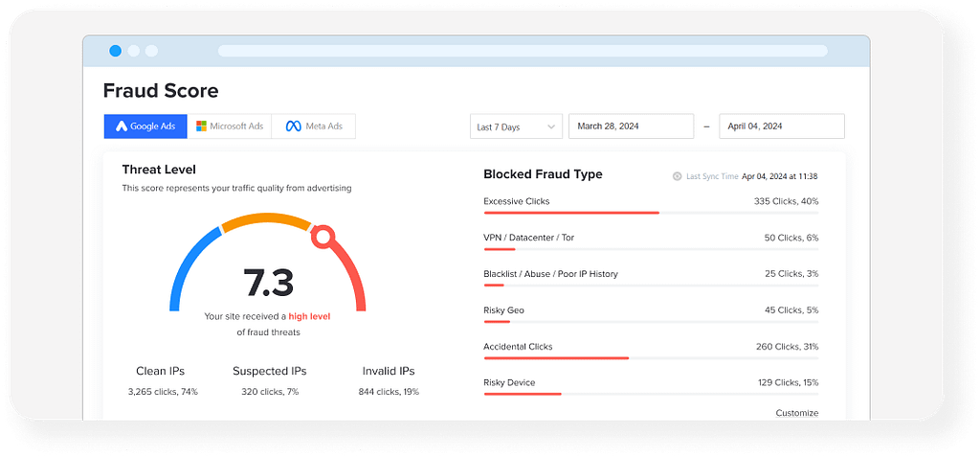Image resolution: width=980 pixels, height=457 pixels.
Task: Click the Risky Geo progress bar
Action: [651, 322]
